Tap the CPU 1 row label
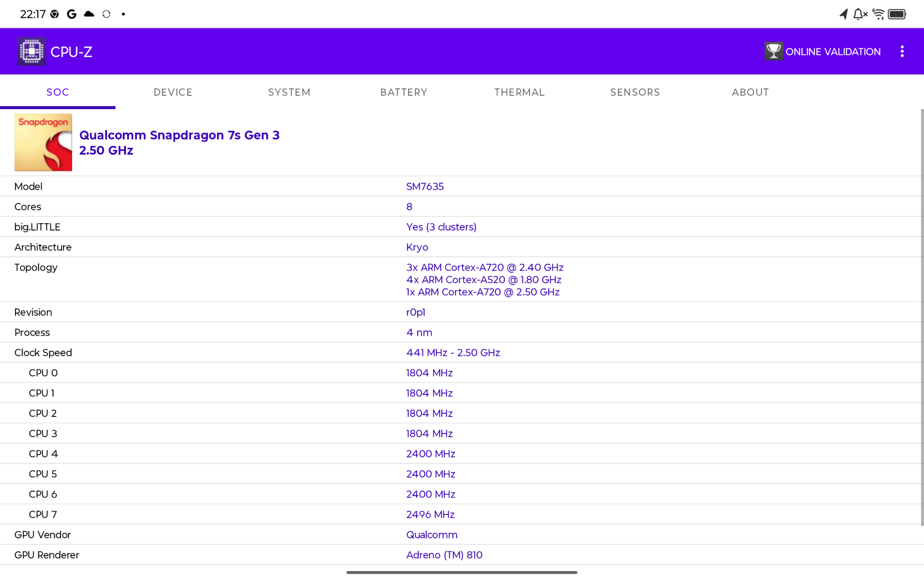Viewport: 924px width, 578px height. click(x=42, y=393)
